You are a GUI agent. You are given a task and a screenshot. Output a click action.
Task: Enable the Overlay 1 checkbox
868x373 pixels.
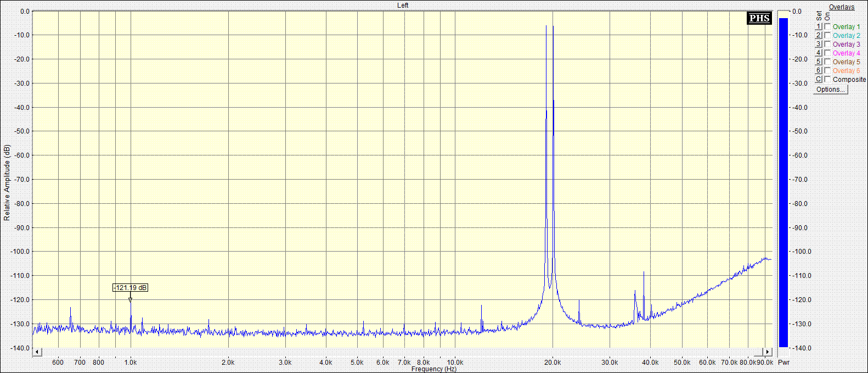coord(827,26)
